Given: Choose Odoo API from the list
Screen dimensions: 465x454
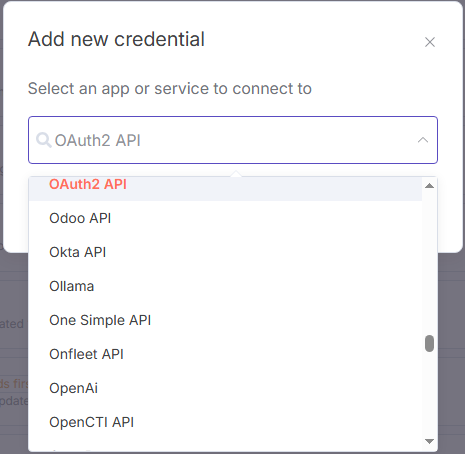Looking at the screenshot, I should click(225, 218).
